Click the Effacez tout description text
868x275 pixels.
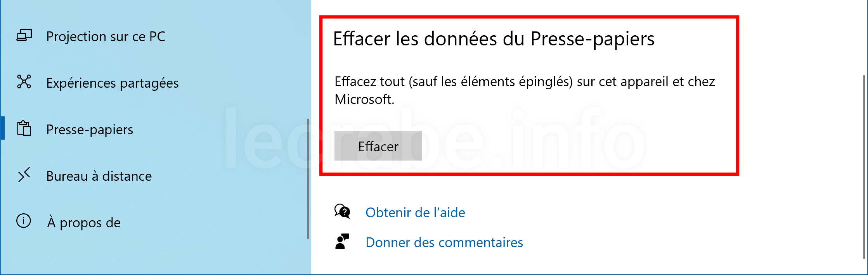point(525,90)
